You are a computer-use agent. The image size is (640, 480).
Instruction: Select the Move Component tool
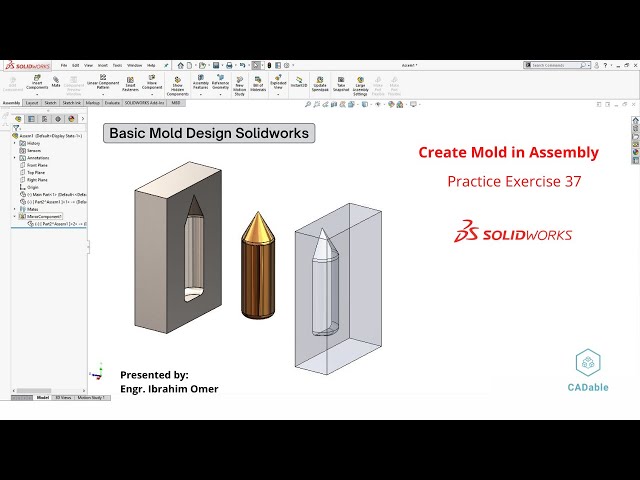[x=152, y=83]
